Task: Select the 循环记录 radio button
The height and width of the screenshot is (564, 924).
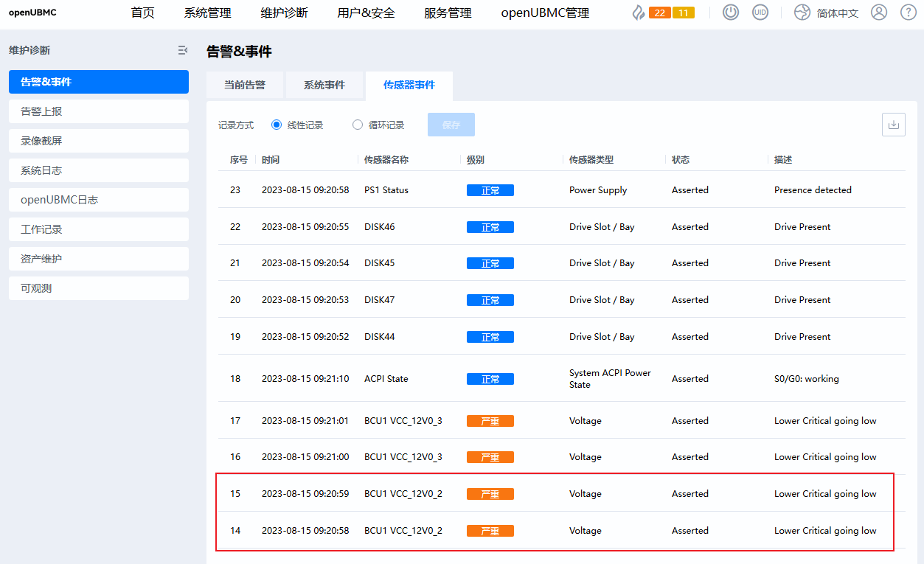Action: pos(358,125)
